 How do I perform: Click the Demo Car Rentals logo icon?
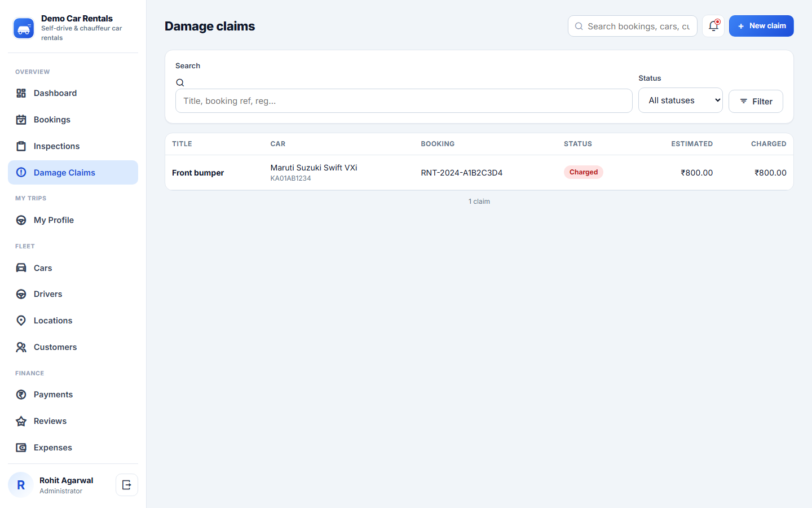pyautogui.click(x=24, y=28)
